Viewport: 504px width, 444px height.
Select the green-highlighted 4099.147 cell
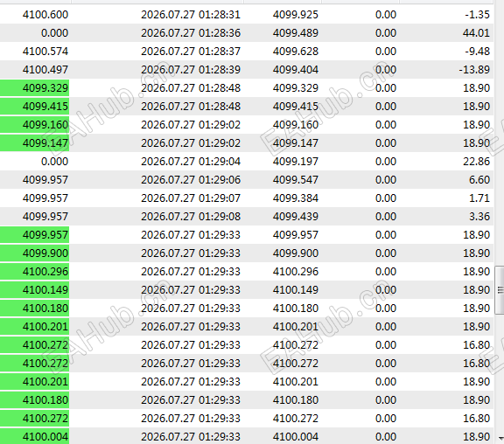pos(34,142)
